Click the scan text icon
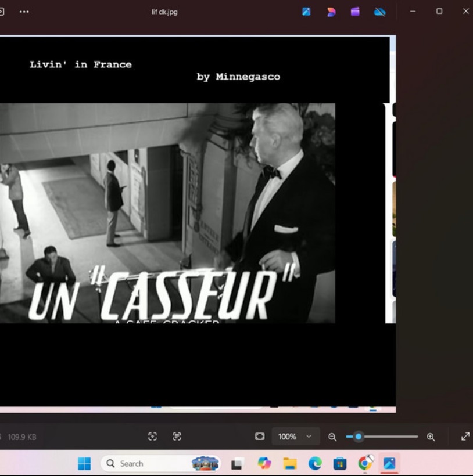 [177, 437]
